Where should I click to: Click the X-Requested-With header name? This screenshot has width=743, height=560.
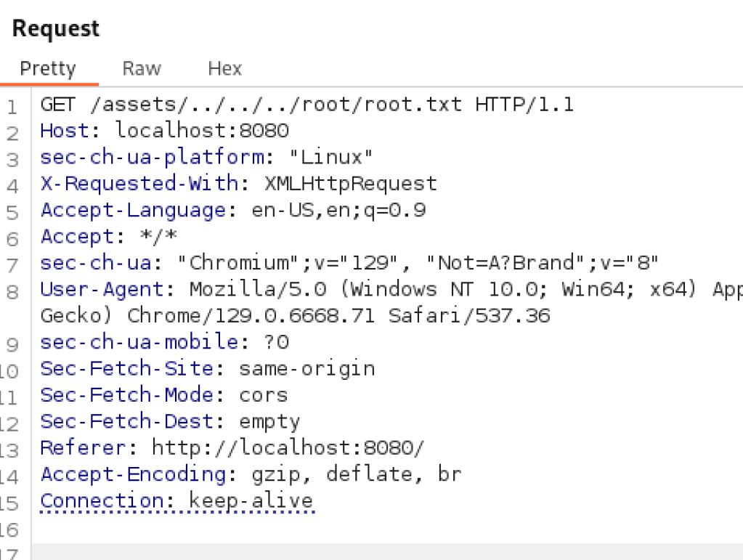pyautogui.click(x=139, y=183)
